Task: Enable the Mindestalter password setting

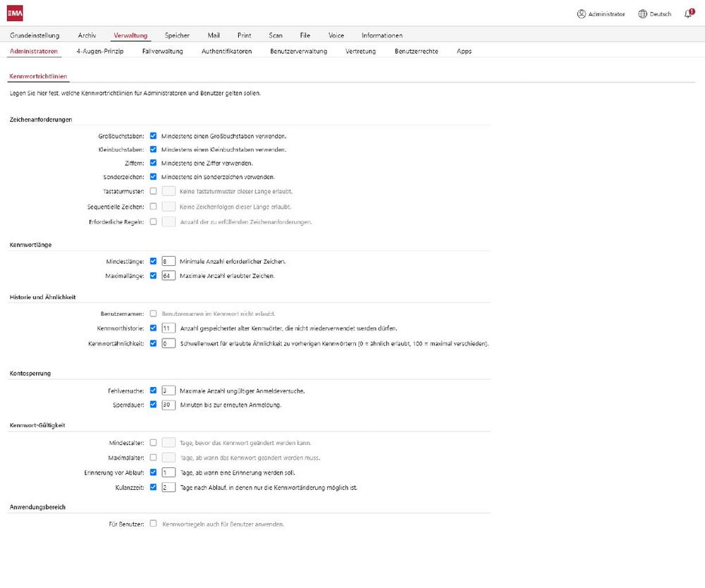Action: click(x=152, y=443)
